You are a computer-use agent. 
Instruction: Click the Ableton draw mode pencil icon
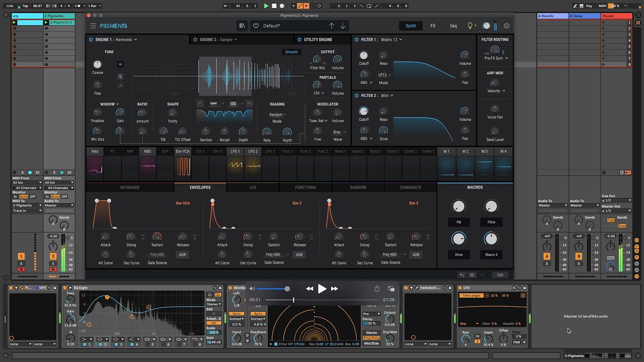(x=576, y=6)
